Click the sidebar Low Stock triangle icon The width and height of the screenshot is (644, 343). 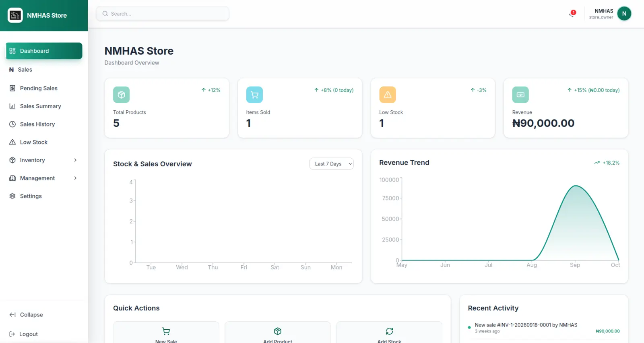tap(12, 142)
